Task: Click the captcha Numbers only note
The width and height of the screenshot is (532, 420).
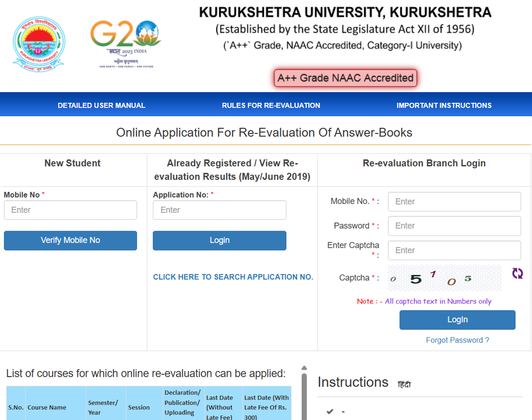Action: coord(424,301)
